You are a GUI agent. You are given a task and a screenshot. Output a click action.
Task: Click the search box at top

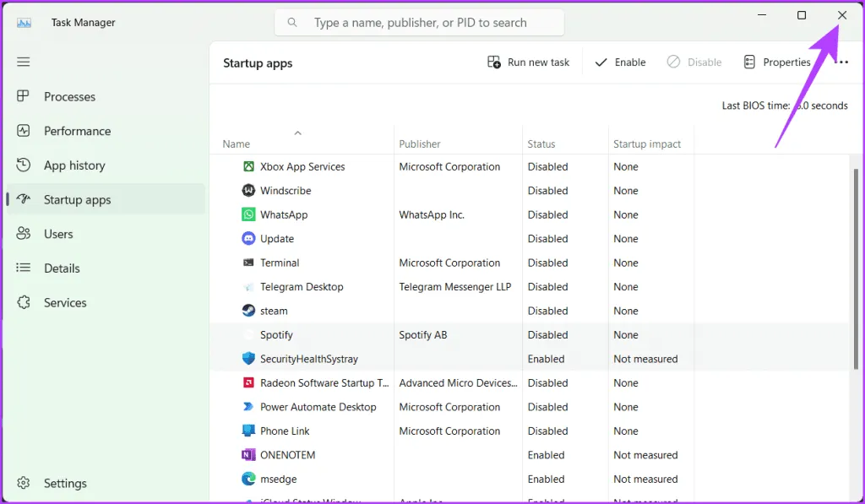click(420, 23)
